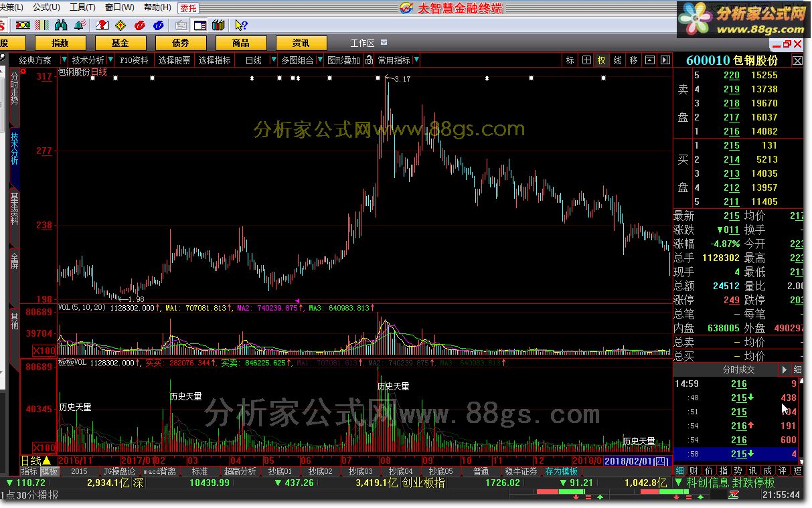Toggle the window layout panel icon
The width and height of the screenshot is (812, 508).
199,25
